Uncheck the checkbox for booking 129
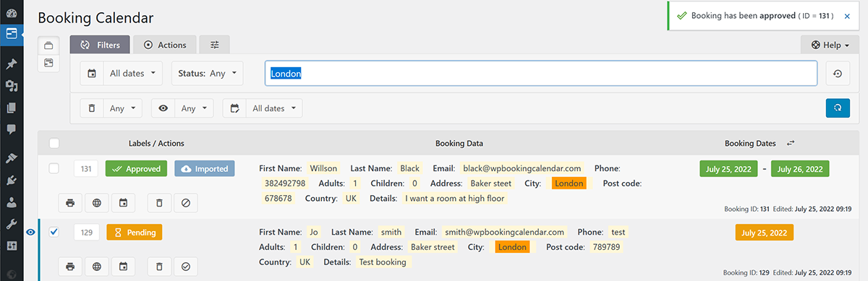Viewport: 868px width, 281px height. tap(54, 232)
